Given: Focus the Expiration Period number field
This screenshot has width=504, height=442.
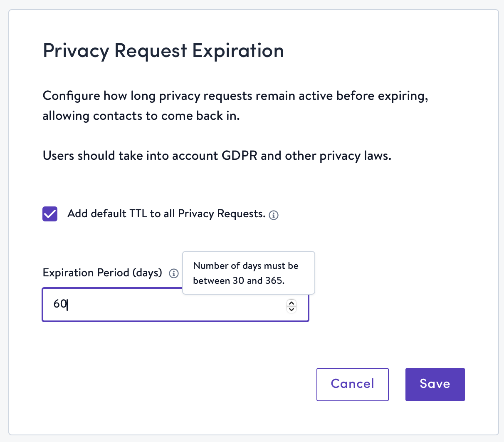Looking at the screenshot, I should [166, 305].
